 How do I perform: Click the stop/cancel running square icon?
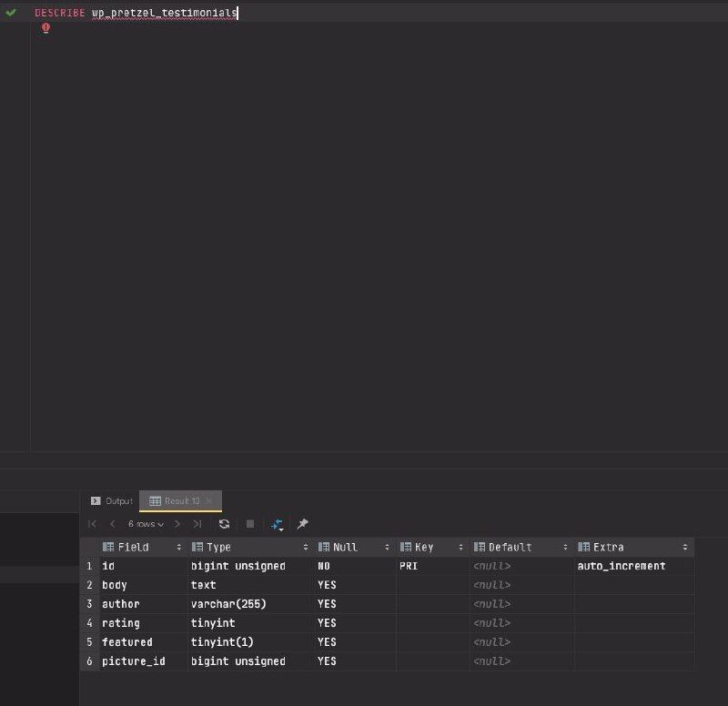pos(249,524)
